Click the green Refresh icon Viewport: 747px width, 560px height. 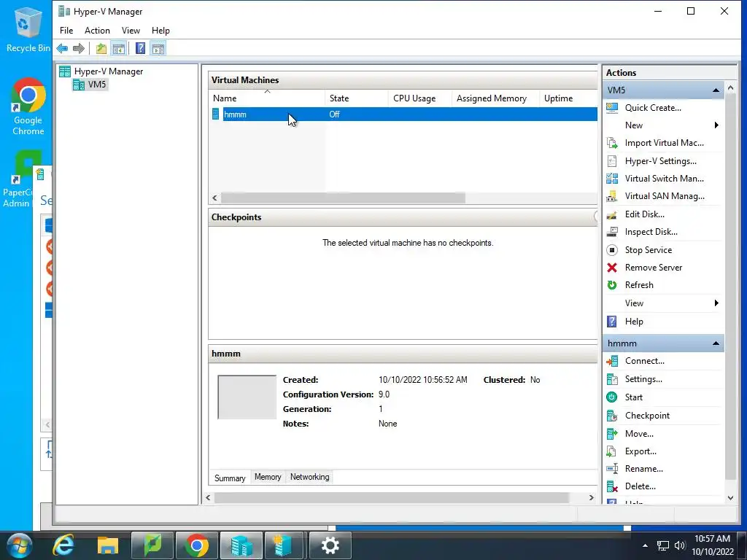pyautogui.click(x=612, y=285)
